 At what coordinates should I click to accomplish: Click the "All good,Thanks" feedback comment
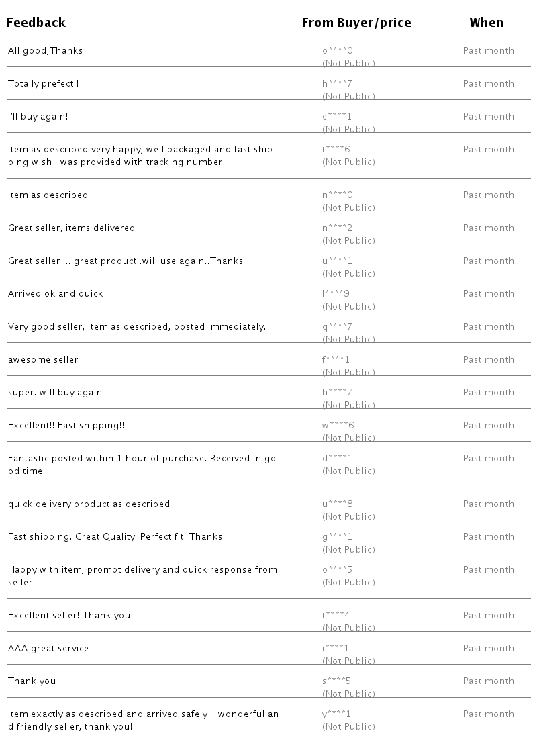[46, 51]
